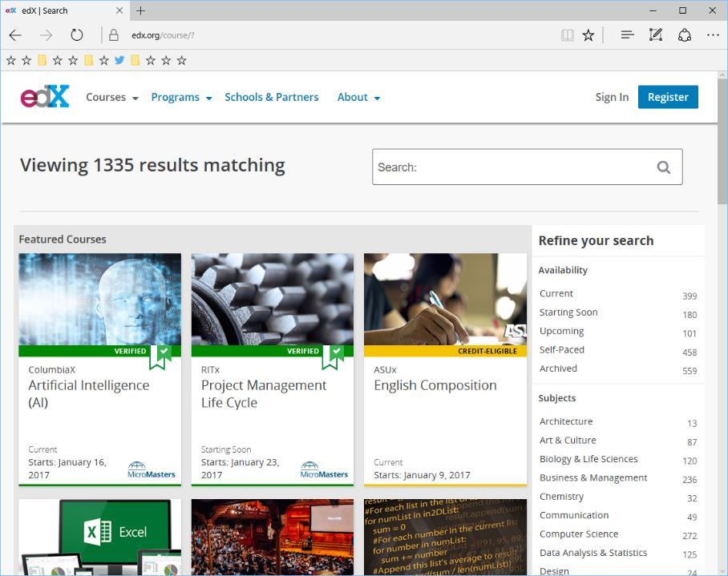Expand the Programs dropdown menu
The height and width of the screenshot is (576, 728).
coord(181,98)
